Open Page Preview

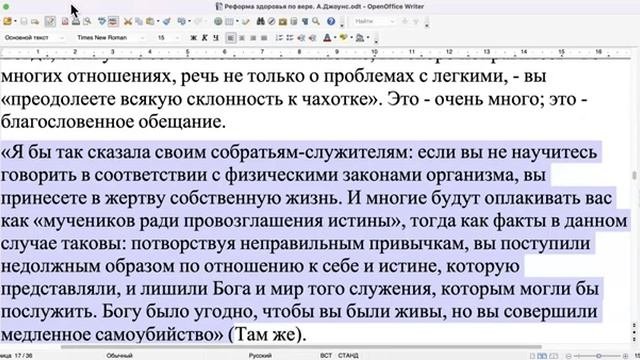[x=87, y=21]
